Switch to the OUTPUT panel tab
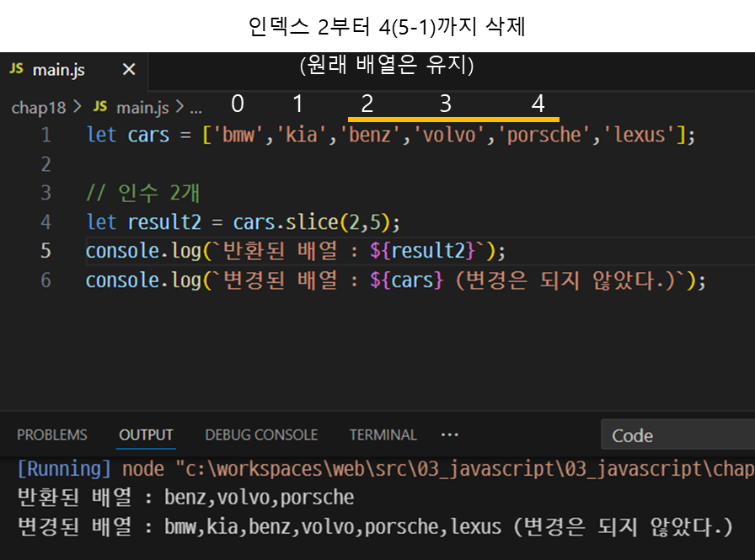Screen dimensions: 755x560 tap(146, 435)
